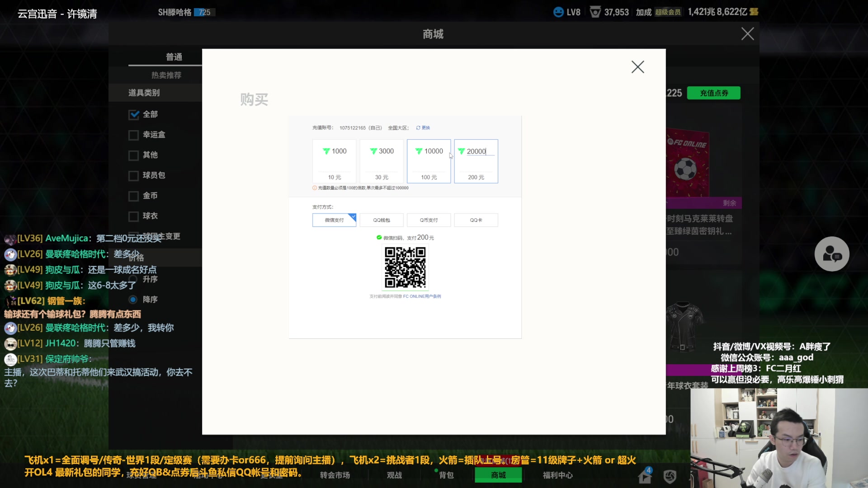Image resolution: width=868 pixels, height=488 pixels.
Task: Click the WeChat payment QR code
Action: pyautogui.click(x=405, y=268)
